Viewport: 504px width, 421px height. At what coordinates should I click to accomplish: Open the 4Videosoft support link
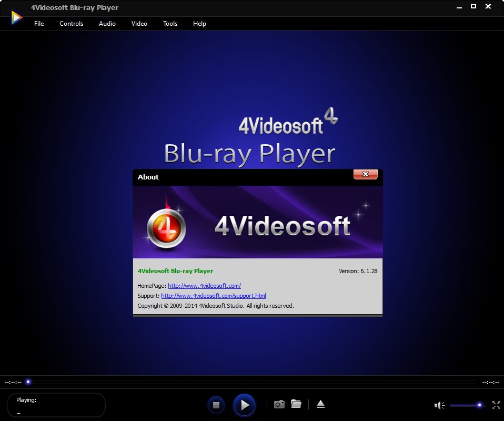pos(214,296)
